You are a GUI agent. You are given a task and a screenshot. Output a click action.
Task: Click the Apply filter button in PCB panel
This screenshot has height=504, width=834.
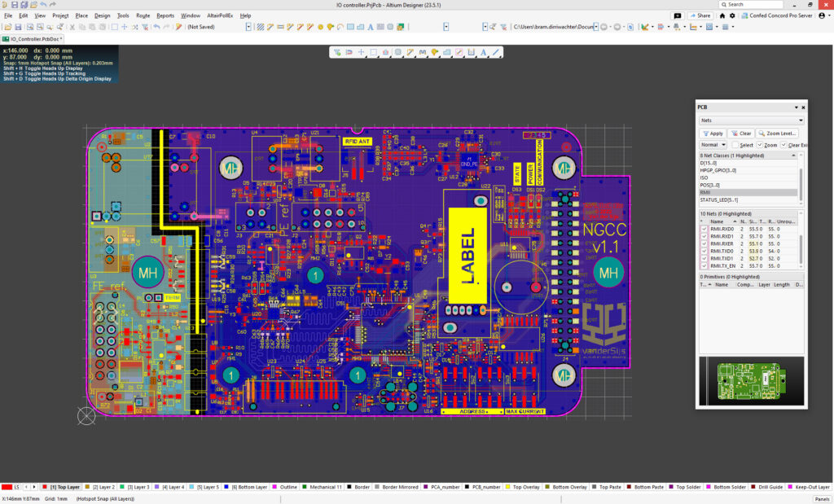point(712,133)
